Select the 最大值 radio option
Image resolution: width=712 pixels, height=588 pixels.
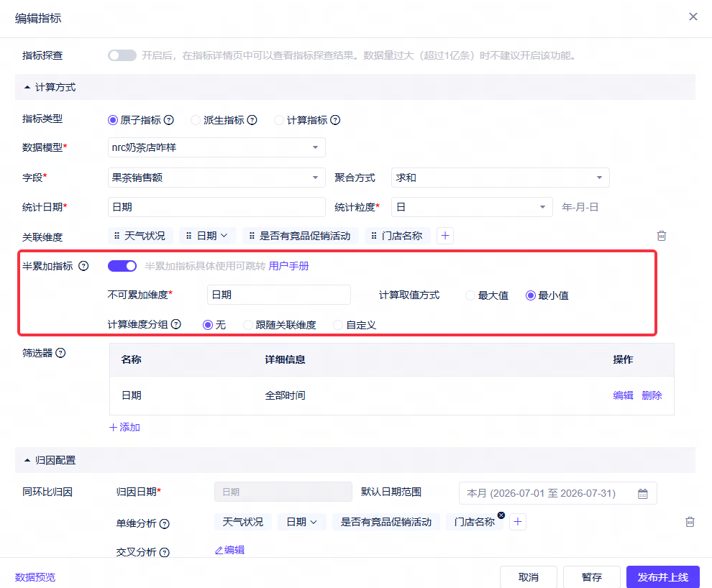[x=470, y=296]
